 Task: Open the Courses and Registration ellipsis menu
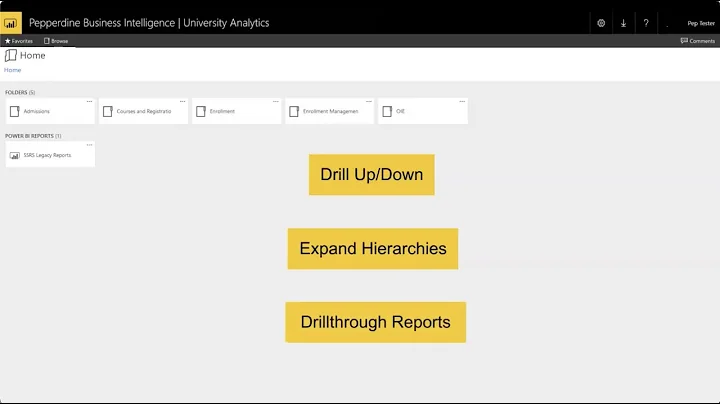click(182, 101)
